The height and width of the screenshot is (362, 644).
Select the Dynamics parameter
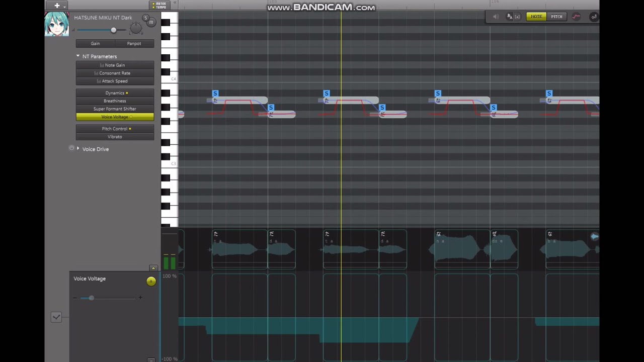tap(115, 93)
